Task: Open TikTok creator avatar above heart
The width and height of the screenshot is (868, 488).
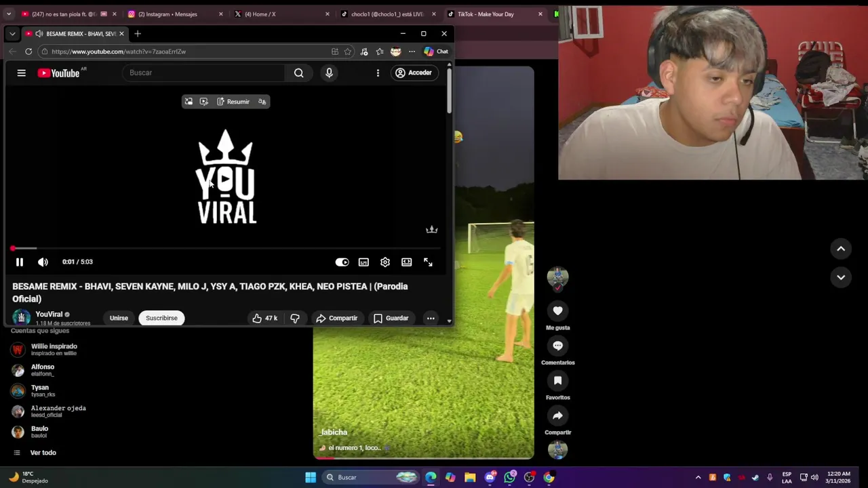Action: point(557,277)
